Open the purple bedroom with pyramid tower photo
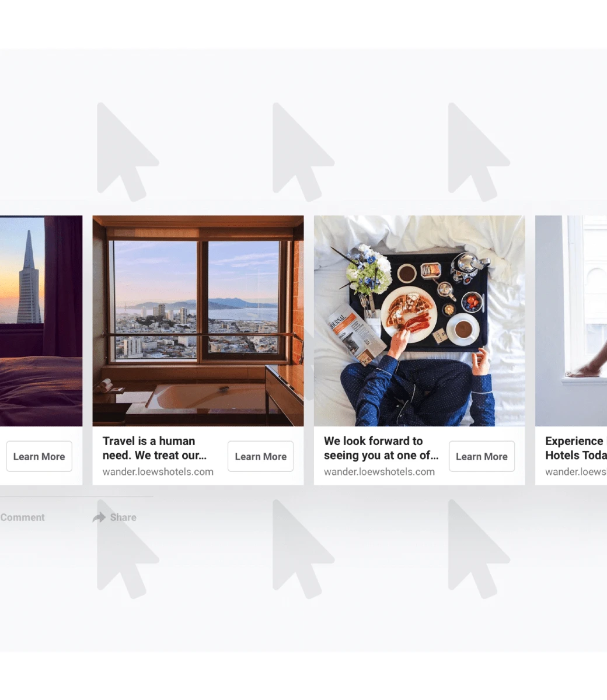Image resolution: width=607 pixels, height=700 pixels. (x=41, y=321)
